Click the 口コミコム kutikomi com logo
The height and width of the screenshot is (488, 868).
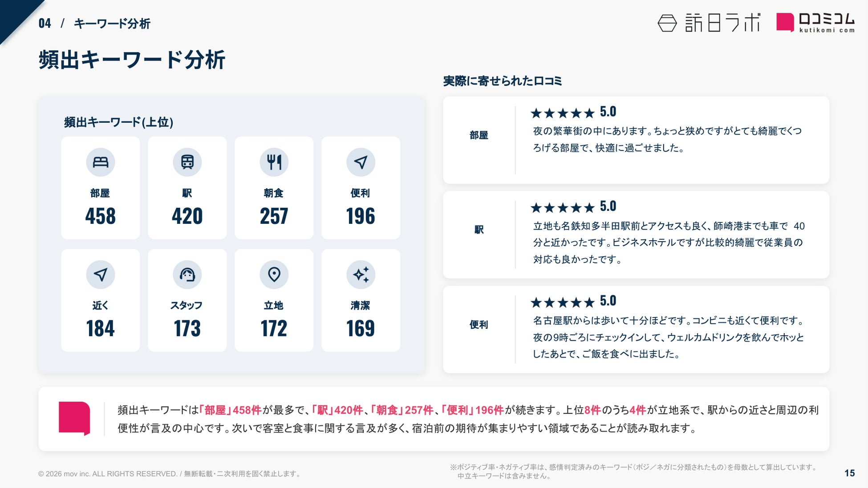pyautogui.click(x=815, y=23)
